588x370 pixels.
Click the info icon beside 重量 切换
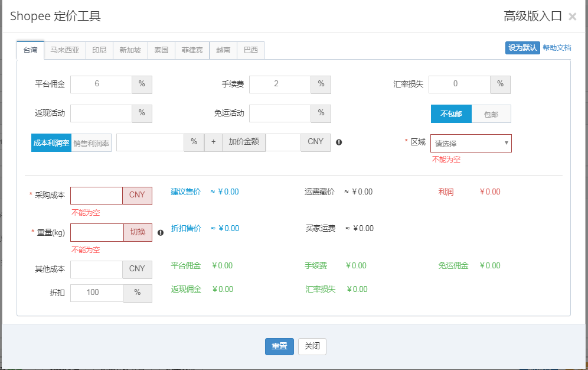point(161,233)
